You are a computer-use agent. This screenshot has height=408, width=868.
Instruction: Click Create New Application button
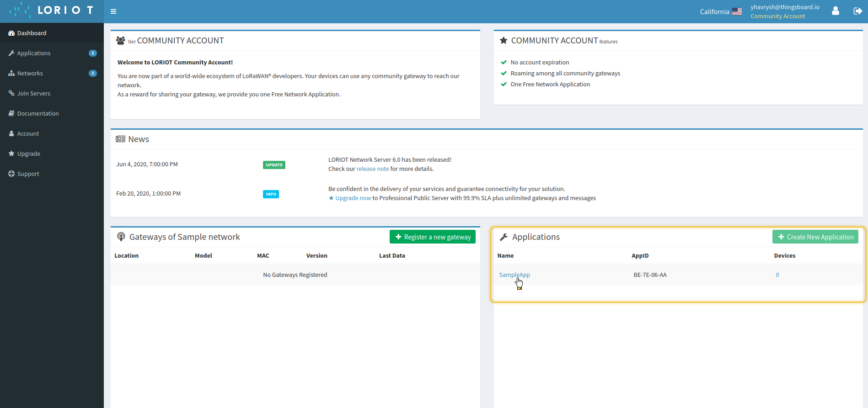(815, 237)
